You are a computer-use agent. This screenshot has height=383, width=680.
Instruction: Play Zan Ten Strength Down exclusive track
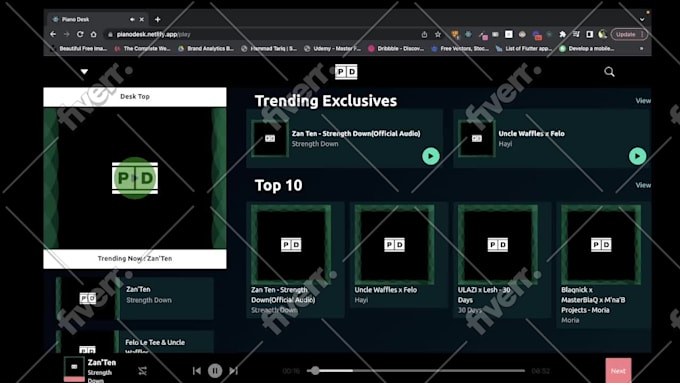[431, 156]
